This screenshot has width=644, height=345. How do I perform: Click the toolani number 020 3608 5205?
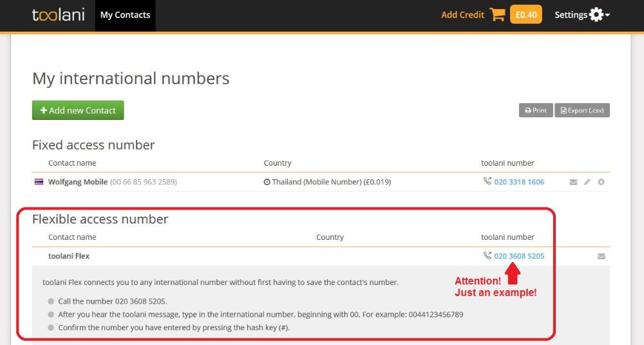click(519, 256)
